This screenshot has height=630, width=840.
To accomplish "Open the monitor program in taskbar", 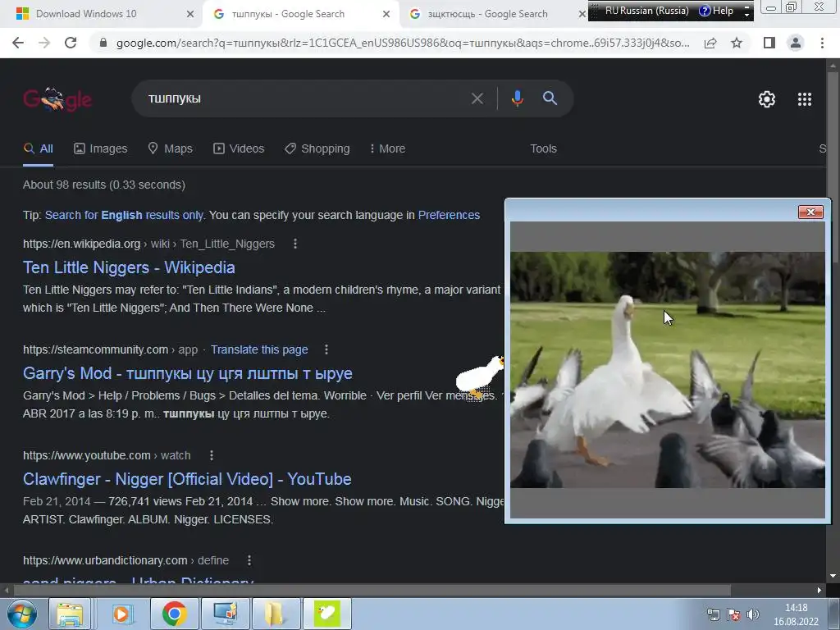I will [225, 614].
